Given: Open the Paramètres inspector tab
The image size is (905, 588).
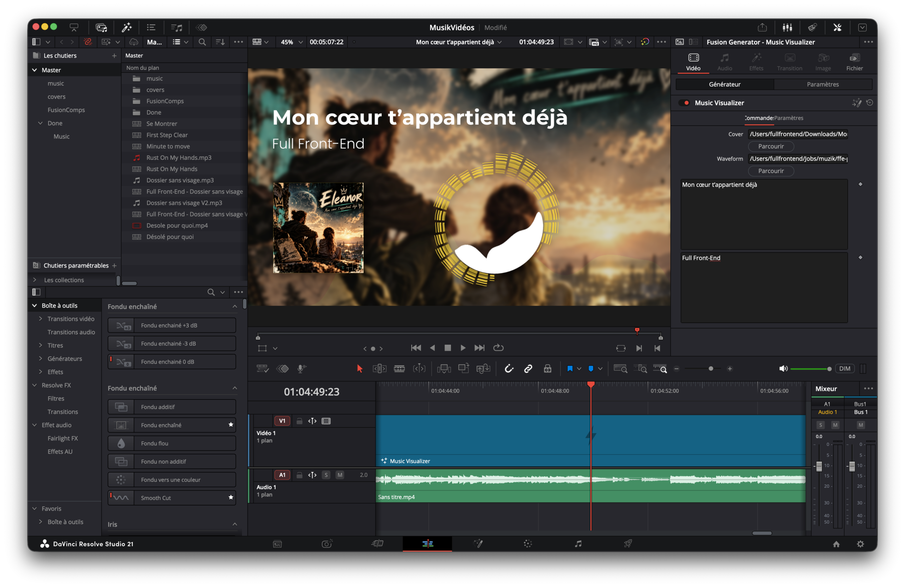Looking at the screenshot, I should [823, 84].
